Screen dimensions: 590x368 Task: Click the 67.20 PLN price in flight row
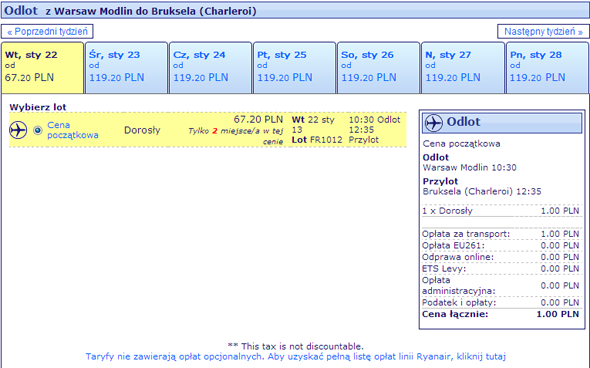[258, 120]
